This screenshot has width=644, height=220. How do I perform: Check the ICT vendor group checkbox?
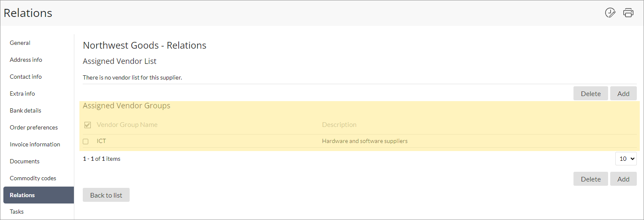point(86,141)
